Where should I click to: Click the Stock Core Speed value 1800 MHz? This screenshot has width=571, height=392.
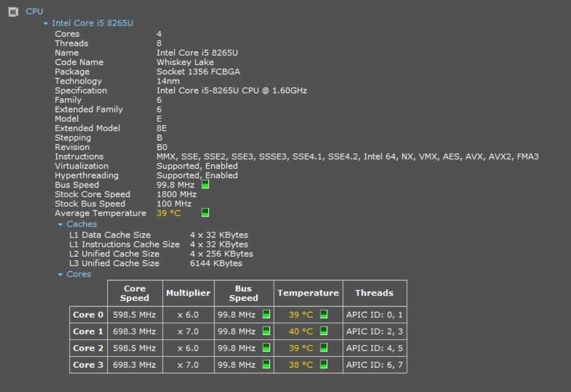177,195
